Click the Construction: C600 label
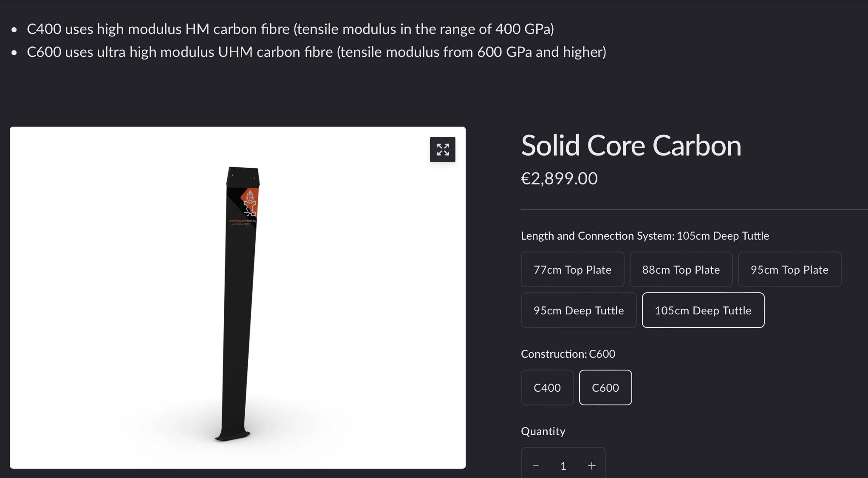Screen dimensions: 868x478 pyautogui.click(x=568, y=354)
